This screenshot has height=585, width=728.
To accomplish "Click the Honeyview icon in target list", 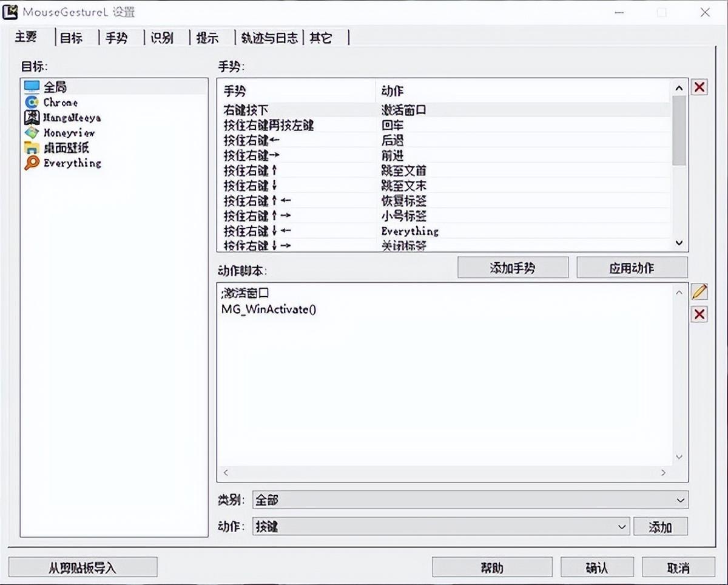I will point(32,132).
